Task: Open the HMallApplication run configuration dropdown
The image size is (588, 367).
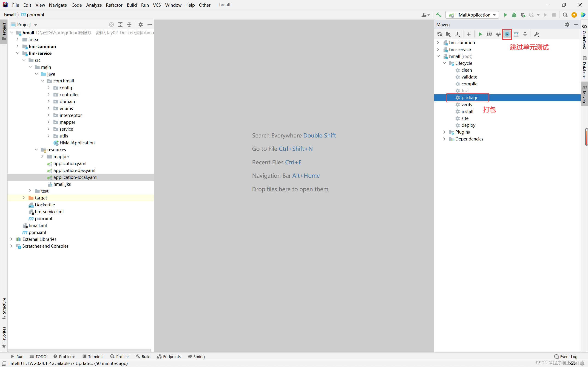Action: point(472,15)
